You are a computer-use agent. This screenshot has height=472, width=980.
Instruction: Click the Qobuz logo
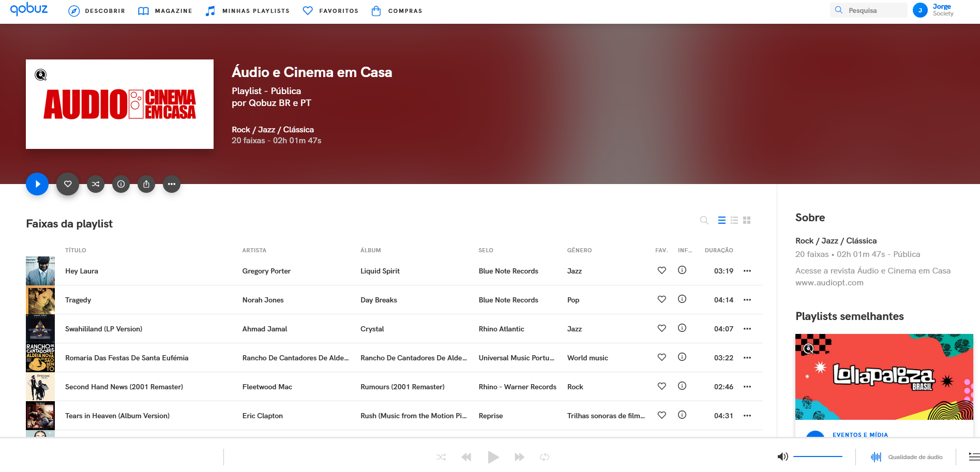coord(29,9)
